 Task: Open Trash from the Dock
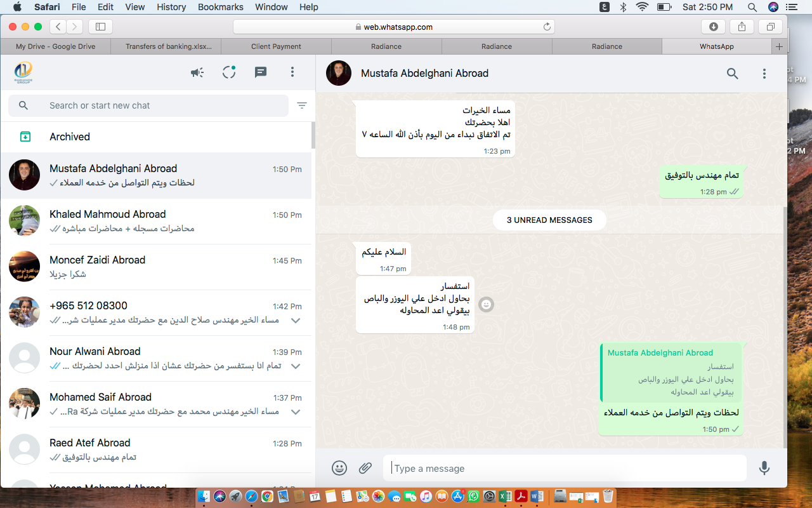pyautogui.click(x=608, y=497)
